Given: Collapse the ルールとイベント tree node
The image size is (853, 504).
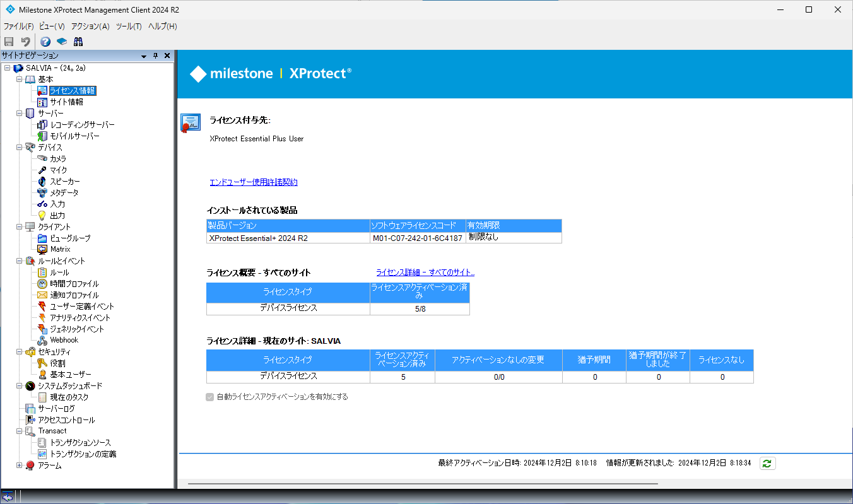Looking at the screenshot, I should 20,261.
